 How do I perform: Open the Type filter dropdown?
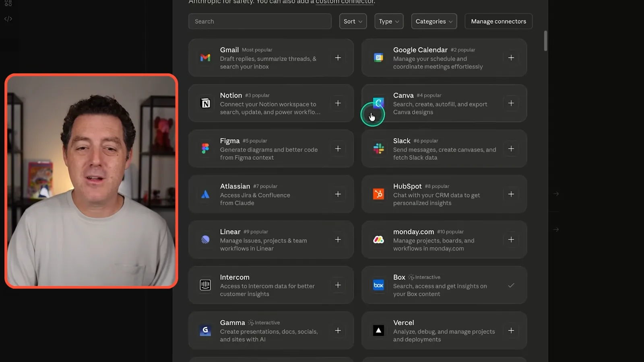[389, 21]
